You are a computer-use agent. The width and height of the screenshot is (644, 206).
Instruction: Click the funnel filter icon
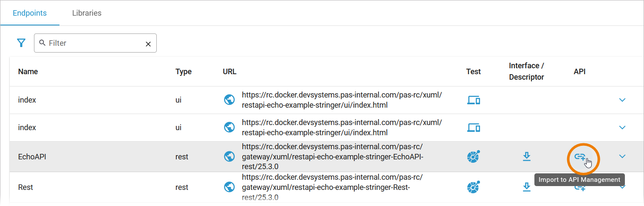[21, 43]
